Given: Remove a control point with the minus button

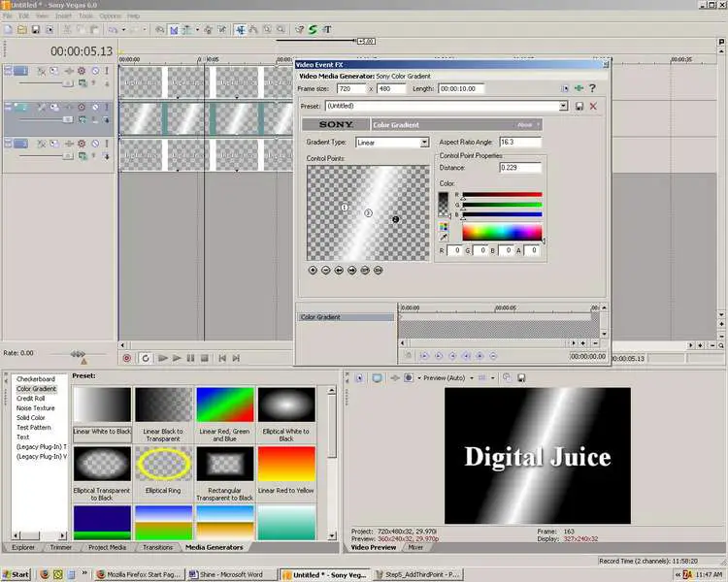Looking at the screenshot, I should coord(325,270).
